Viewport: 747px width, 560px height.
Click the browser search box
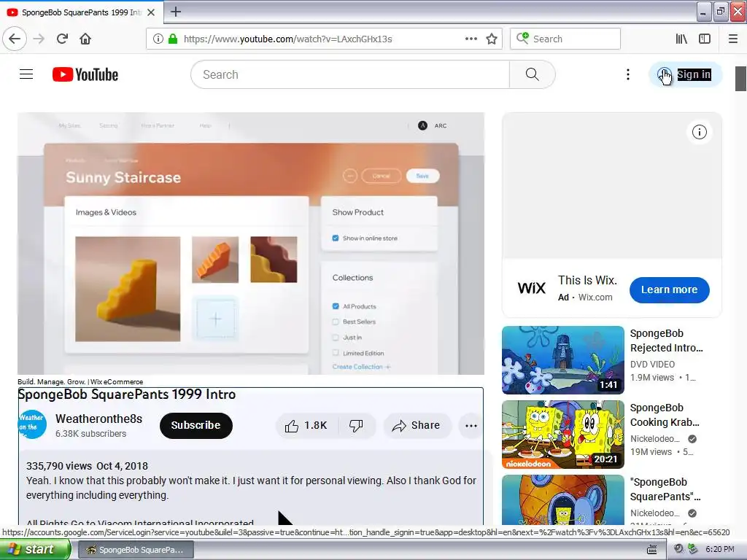pos(565,39)
